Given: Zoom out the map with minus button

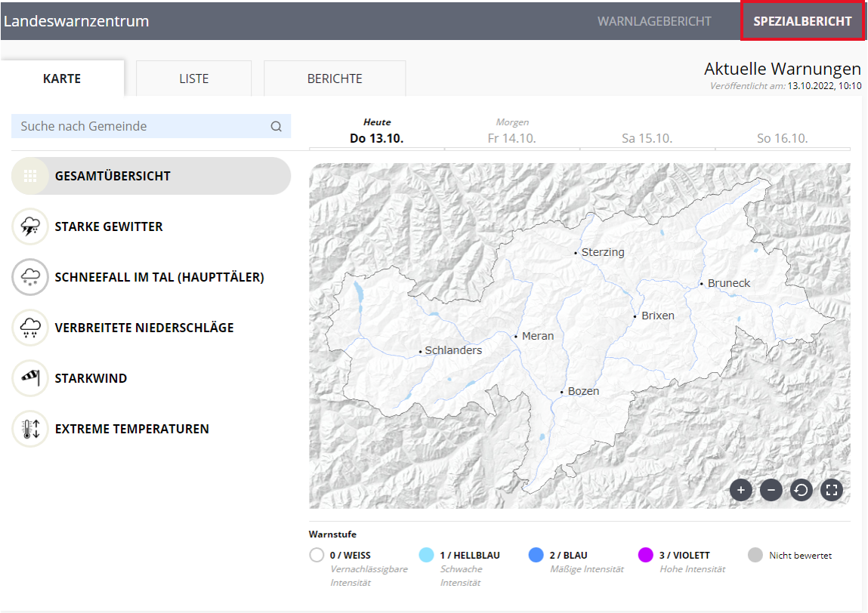Looking at the screenshot, I should pos(771,491).
